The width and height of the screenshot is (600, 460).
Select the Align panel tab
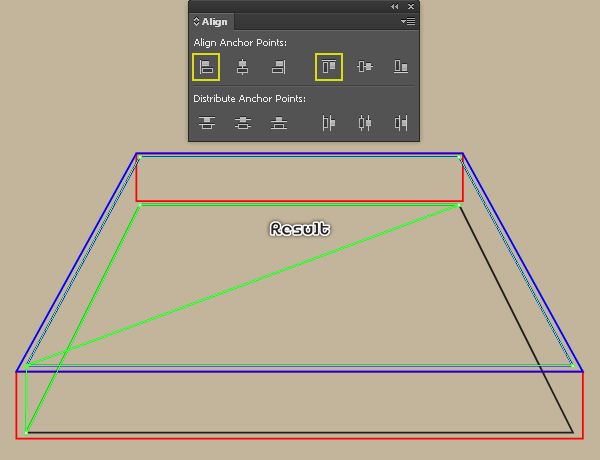212,22
